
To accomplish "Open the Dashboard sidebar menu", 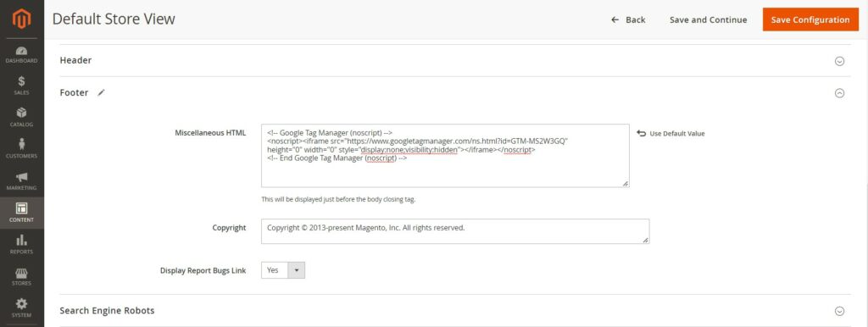I will pyautogui.click(x=21, y=55).
